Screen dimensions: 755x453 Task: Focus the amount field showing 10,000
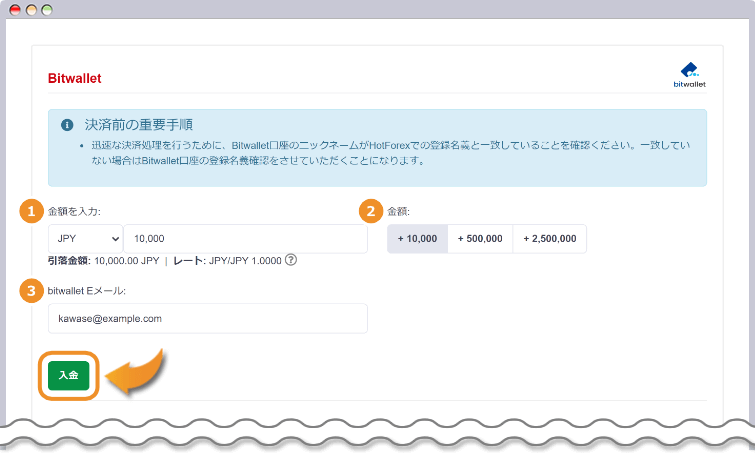tap(246, 239)
